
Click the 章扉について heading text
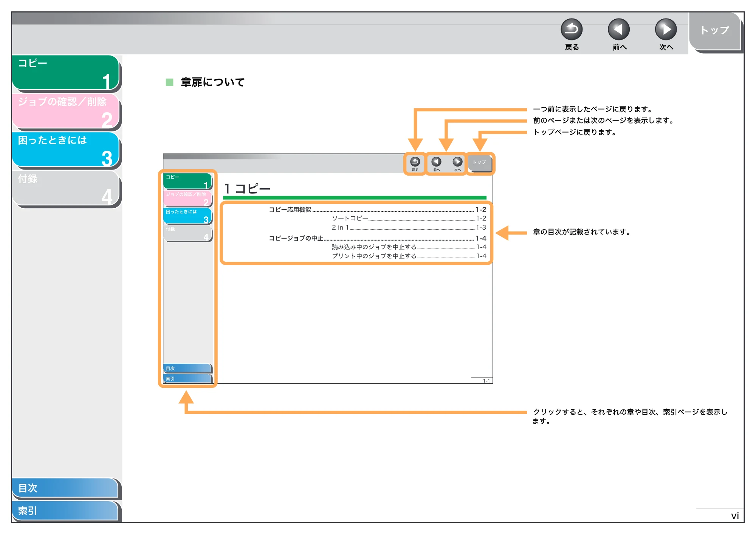212,82
